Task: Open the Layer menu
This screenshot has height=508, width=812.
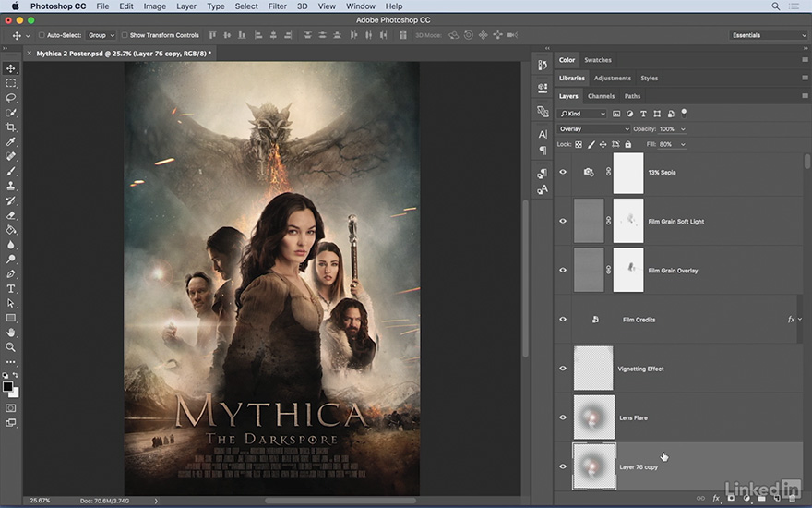Action: pyautogui.click(x=185, y=6)
